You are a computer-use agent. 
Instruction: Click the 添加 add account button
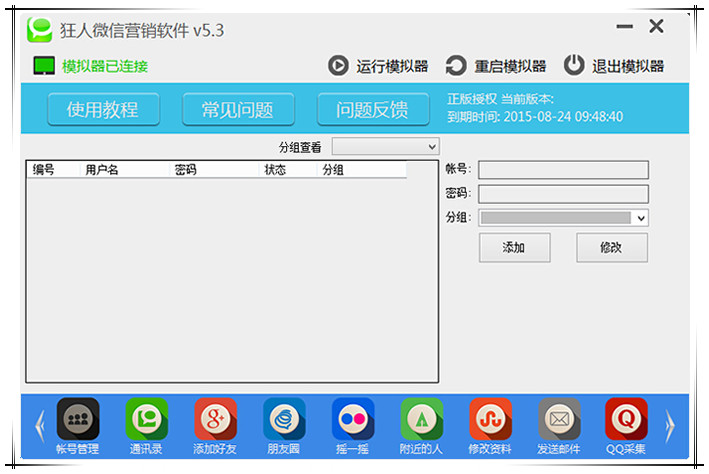coord(515,247)
